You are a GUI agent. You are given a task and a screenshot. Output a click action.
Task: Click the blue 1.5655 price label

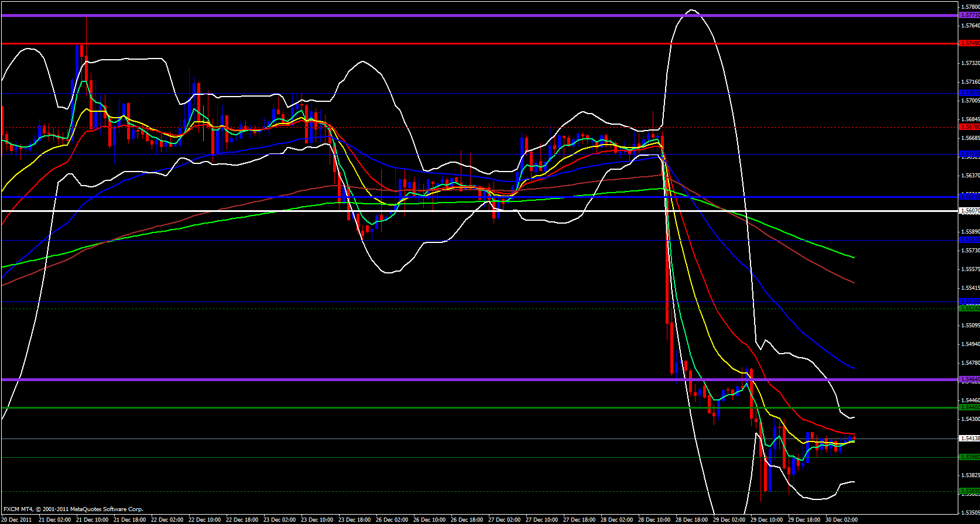point(969,155)
